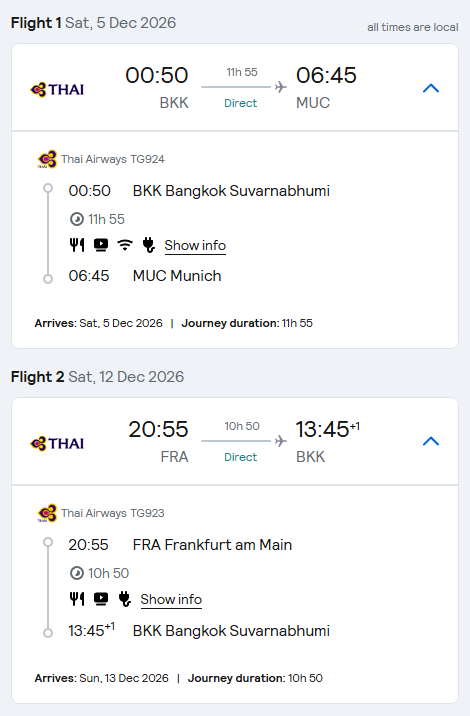This screenshot has height=716, width=470.
Task: Select the BKK Bangkok Suvarnabhumi departure row
Action: tap(199, 191)
